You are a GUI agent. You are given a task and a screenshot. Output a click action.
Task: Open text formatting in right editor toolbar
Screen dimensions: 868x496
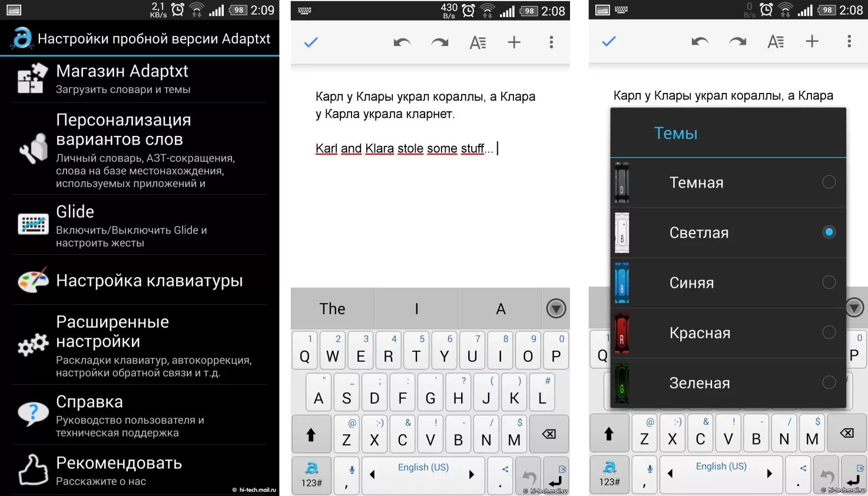(x=776, y=42)
